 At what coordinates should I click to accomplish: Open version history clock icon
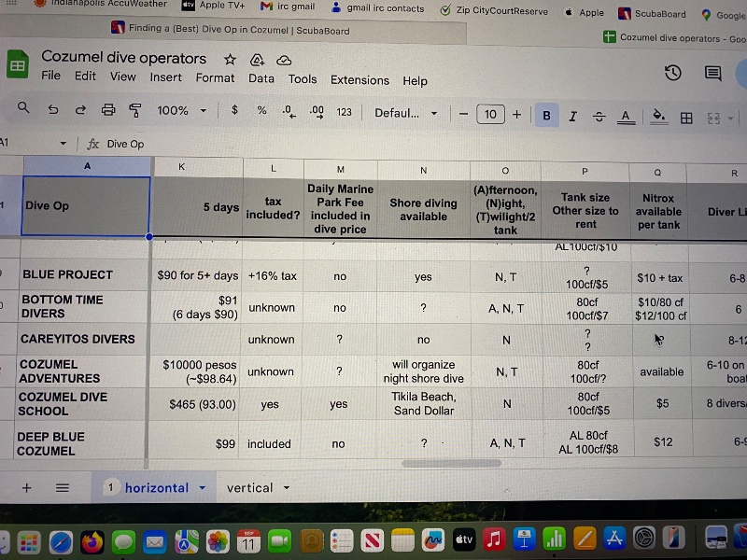[x=672, y=73]
